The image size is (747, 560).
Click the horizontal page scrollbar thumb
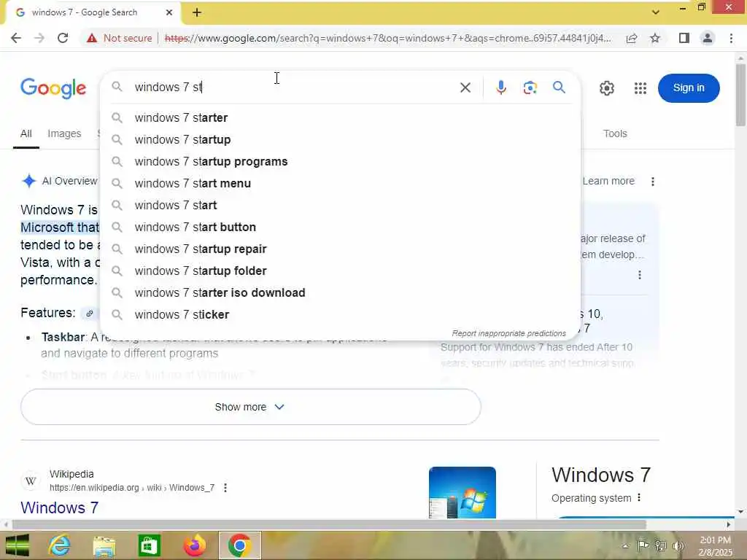click(329, 525)
